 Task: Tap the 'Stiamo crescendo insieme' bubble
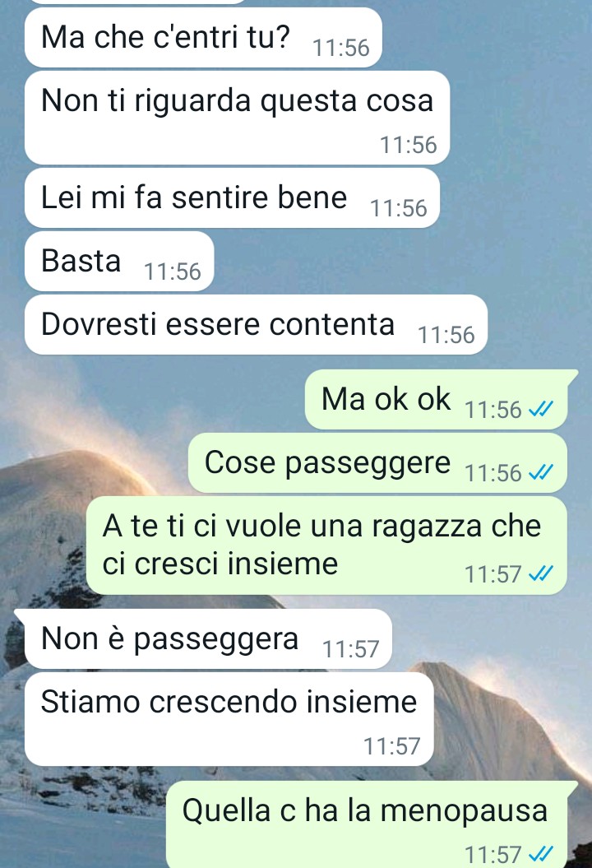pyautogui.click(x=229, y=719)
